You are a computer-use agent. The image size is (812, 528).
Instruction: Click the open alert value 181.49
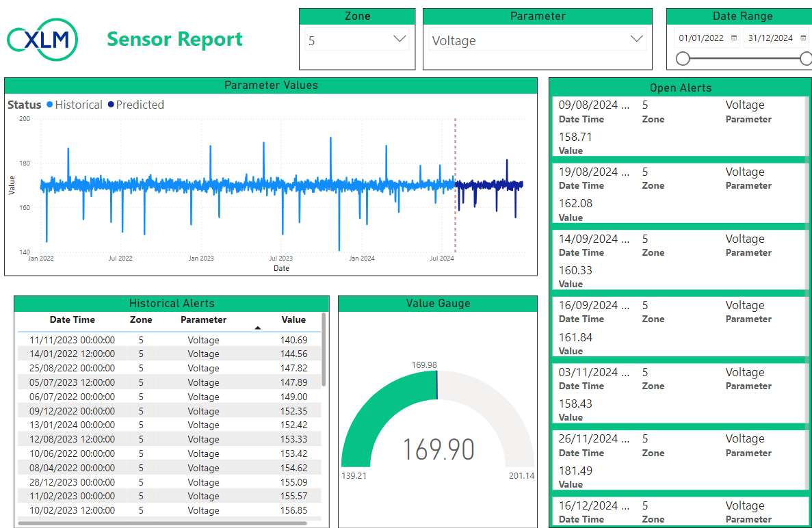click(575, 471)
